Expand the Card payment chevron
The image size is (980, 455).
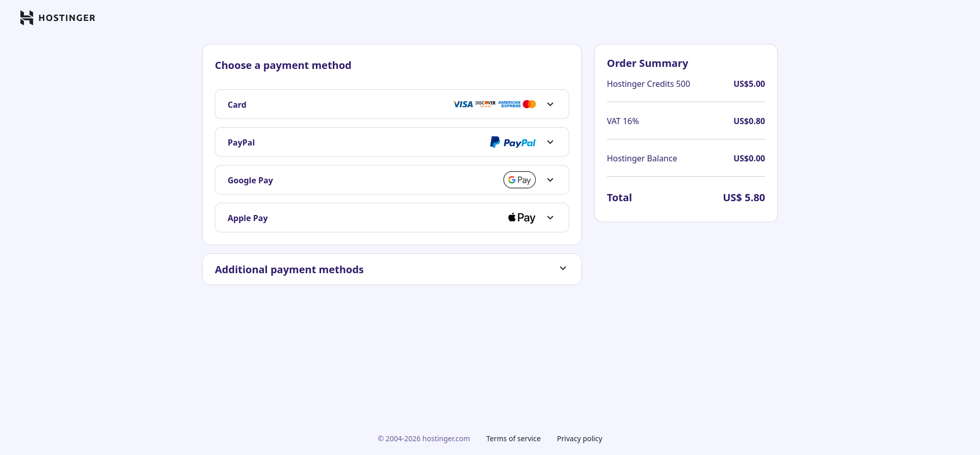(550, 104)
